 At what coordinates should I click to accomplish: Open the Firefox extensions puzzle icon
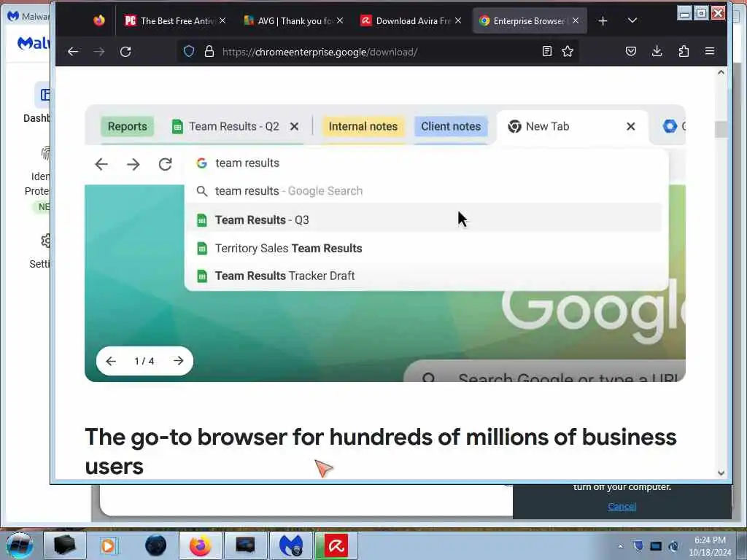pyautogui.click(x=684, y=52)
